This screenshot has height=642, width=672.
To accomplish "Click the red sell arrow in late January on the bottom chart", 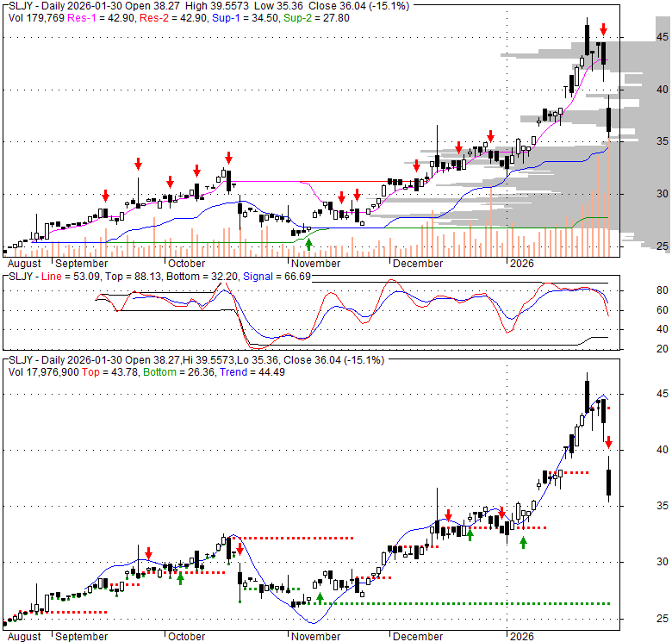I will [x=608, y=443].
